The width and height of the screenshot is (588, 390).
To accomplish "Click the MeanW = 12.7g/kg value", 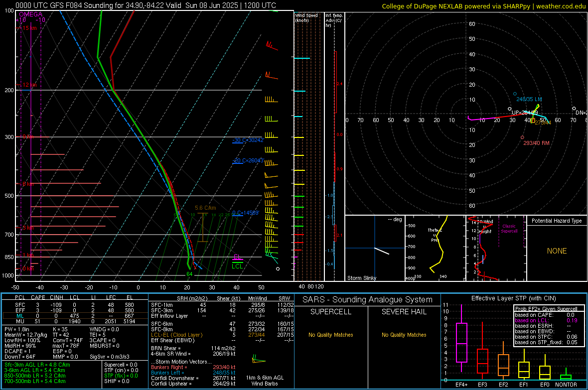I will [26, 335].
